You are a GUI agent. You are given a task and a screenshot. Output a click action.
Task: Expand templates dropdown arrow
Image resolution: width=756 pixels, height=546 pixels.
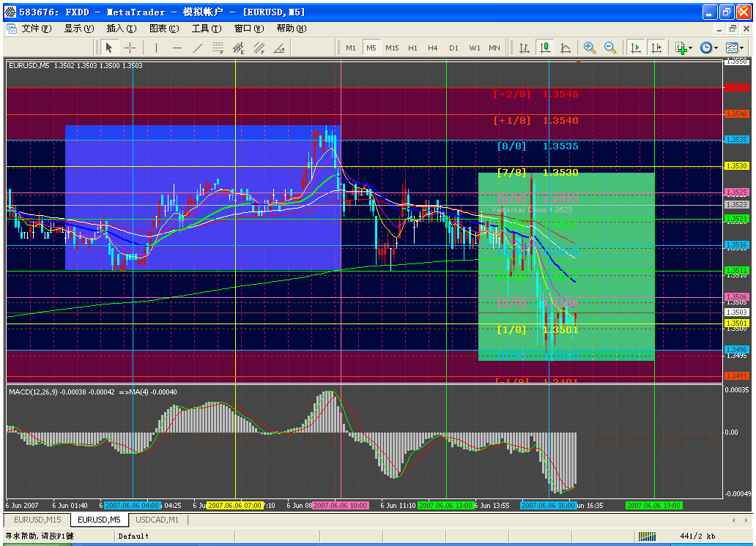(x=741, y=48)
